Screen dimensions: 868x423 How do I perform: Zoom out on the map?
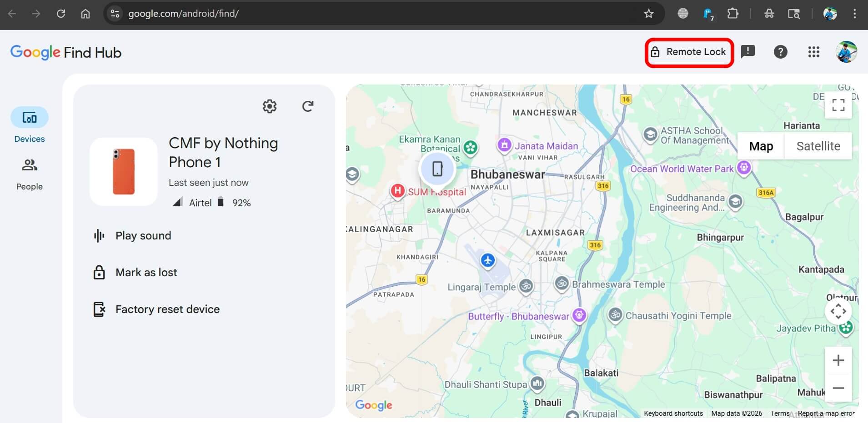[x=838, y=388]
